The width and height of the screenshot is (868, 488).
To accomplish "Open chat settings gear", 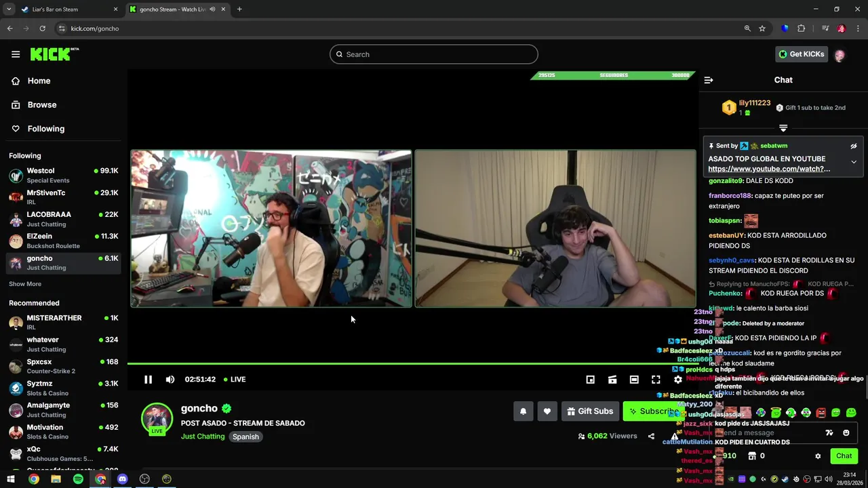I will click(818, 456).
